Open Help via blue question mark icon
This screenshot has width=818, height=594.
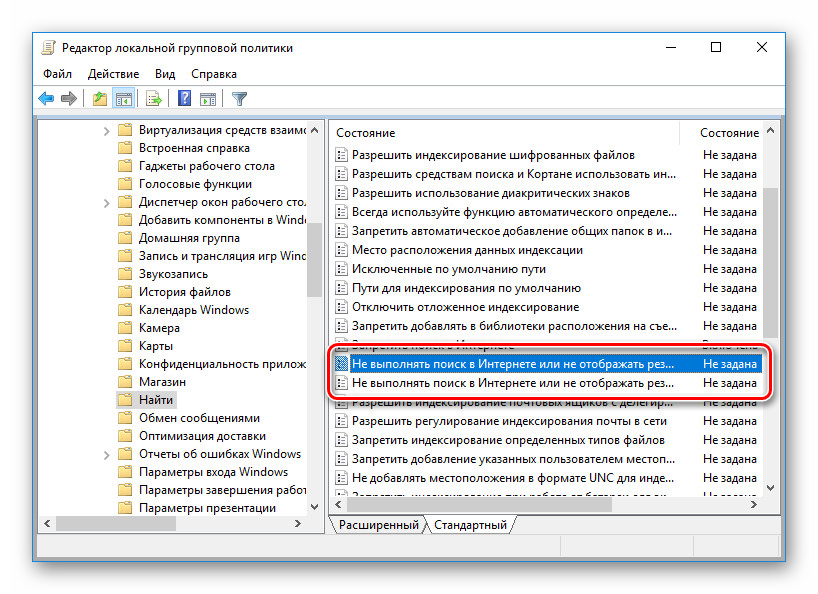184,98
